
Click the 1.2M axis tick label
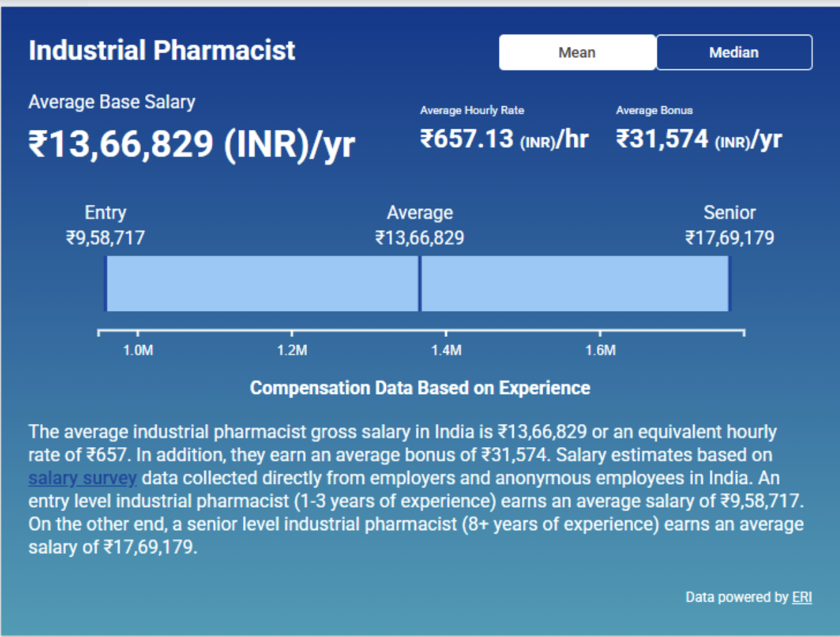(x=292, y=350)
